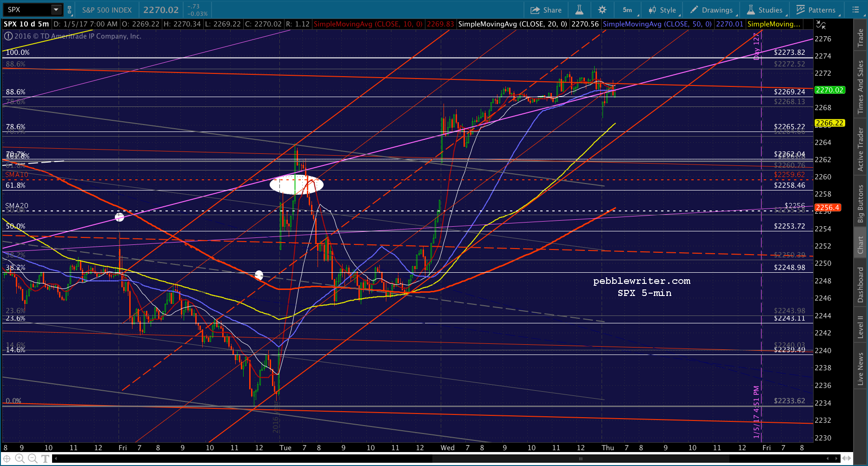Click the Share chart button
Viewport: 868px width, 466px height.
(546, 10)
